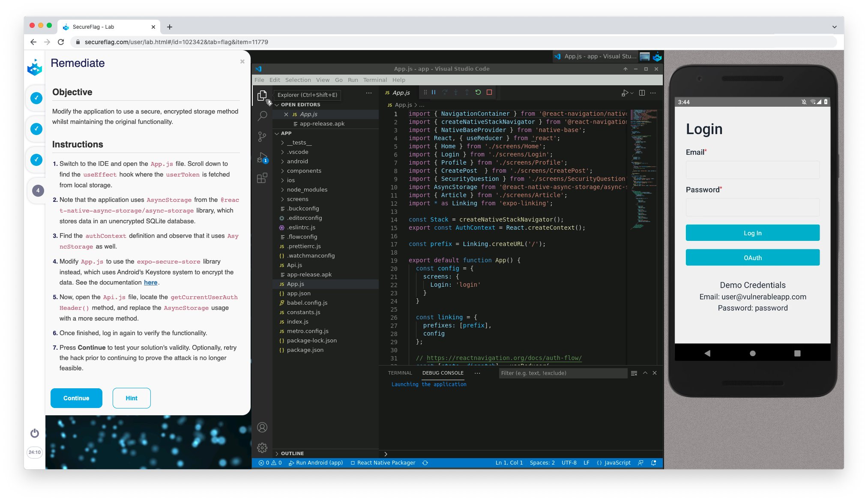This screenshot has height=501, width=868.
Task: Expand the .vscode folder
Action: tap(326, 152)
